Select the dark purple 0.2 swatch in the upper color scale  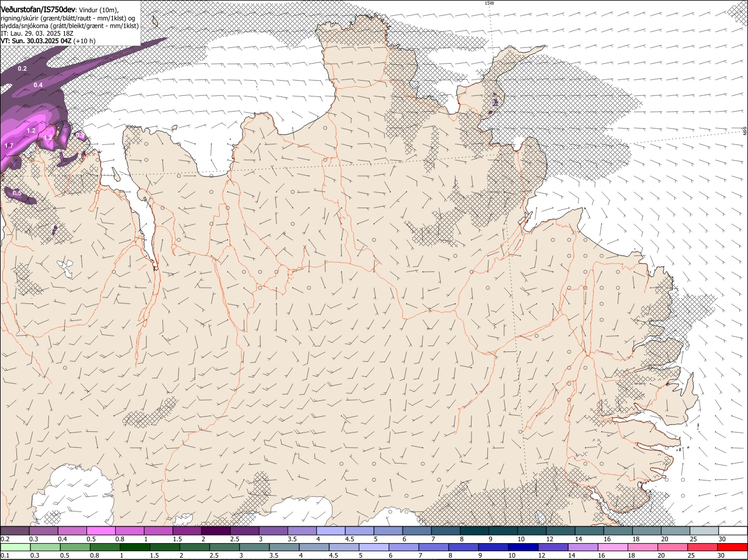click(x=15, y=531)
